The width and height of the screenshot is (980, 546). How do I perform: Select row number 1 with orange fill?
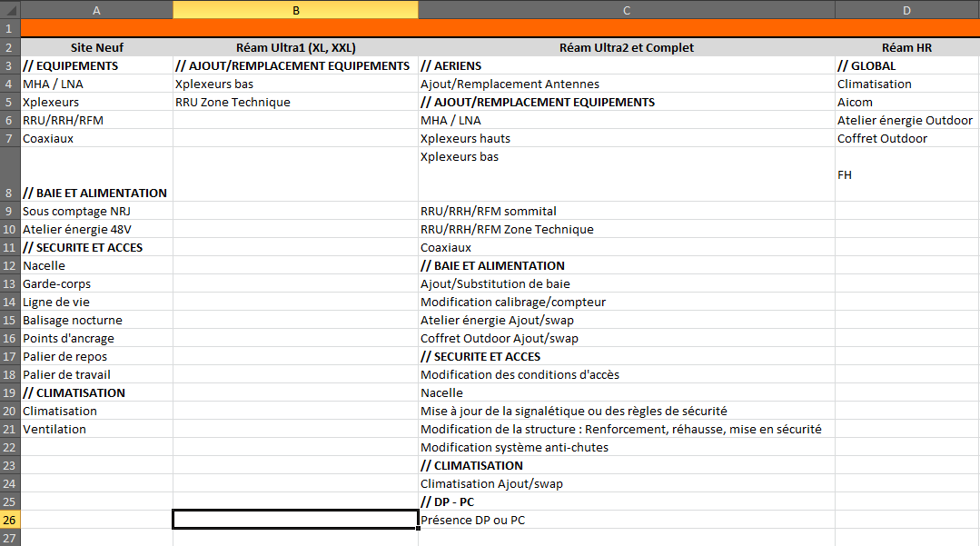[10, 29]
